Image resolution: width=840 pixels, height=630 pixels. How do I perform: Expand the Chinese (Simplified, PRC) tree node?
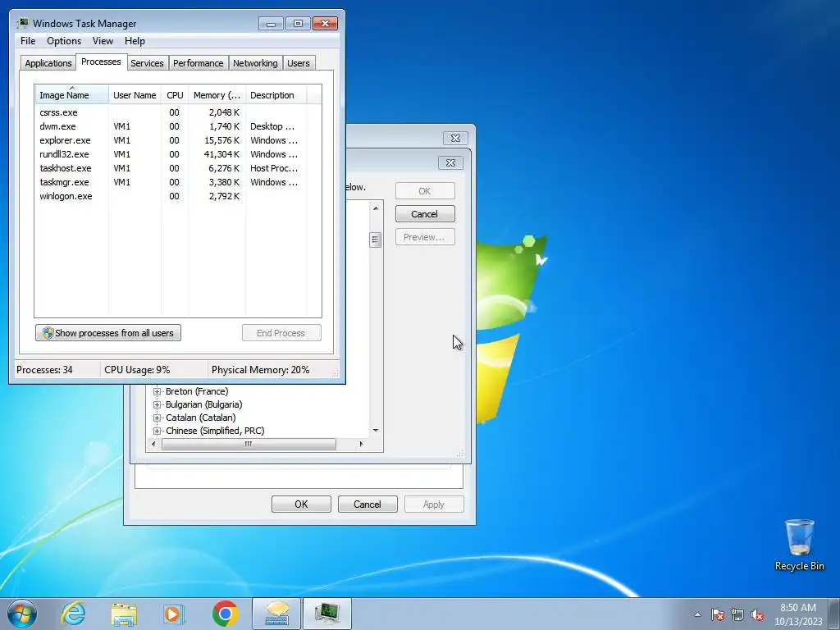157,431
